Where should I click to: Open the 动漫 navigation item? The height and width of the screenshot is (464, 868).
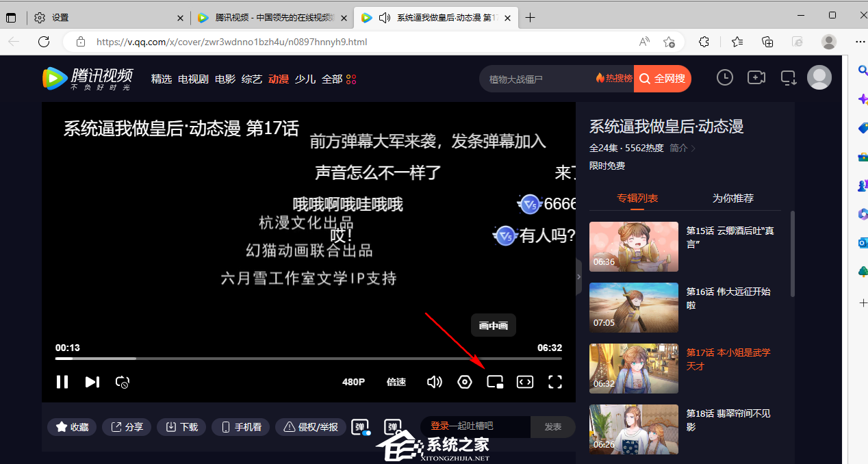tap(279, 79)
